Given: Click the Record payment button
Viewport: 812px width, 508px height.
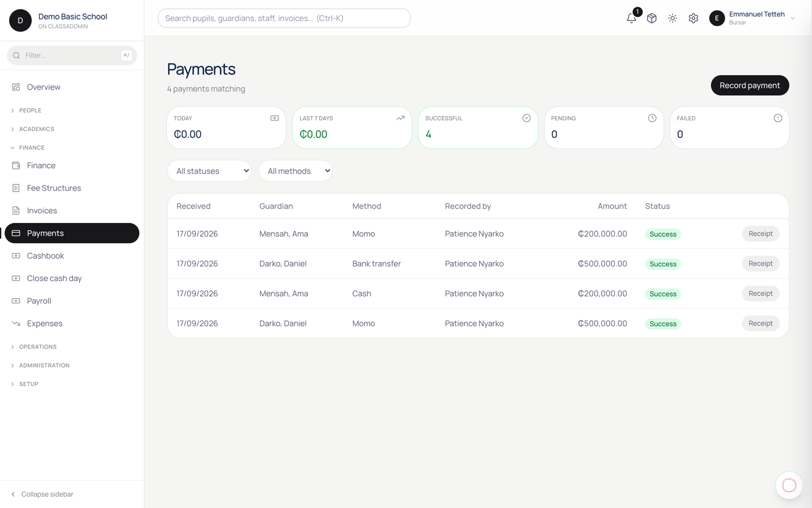Looking at the screenshot, I should pos(749,85).
